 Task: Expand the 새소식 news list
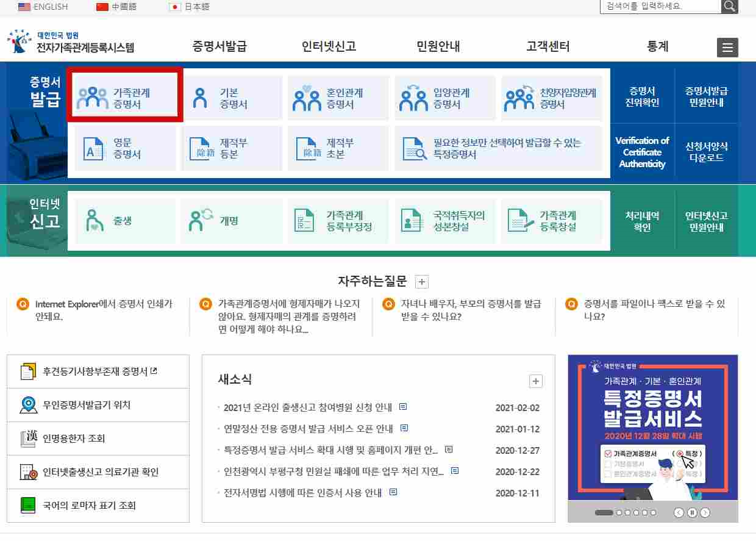[x=535, y=381]
